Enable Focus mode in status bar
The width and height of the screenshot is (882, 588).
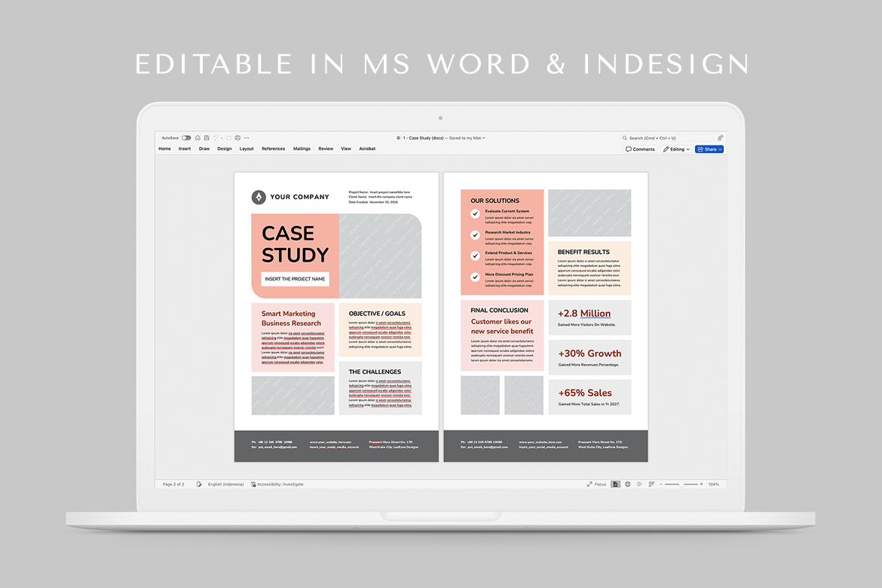click(x=596, y=484)
